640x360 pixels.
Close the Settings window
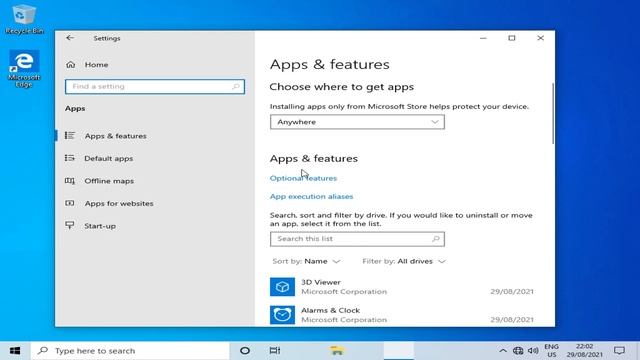540,38
